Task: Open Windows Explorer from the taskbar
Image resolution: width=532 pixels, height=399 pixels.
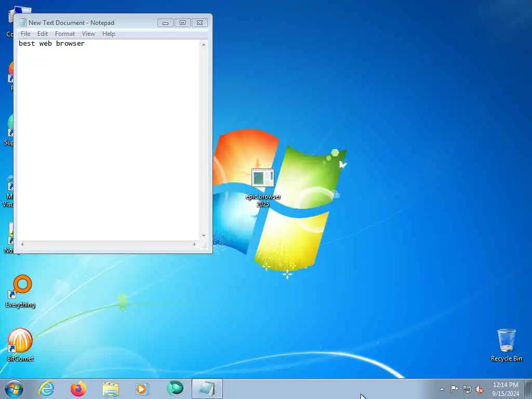Action: tap(111, 389)
